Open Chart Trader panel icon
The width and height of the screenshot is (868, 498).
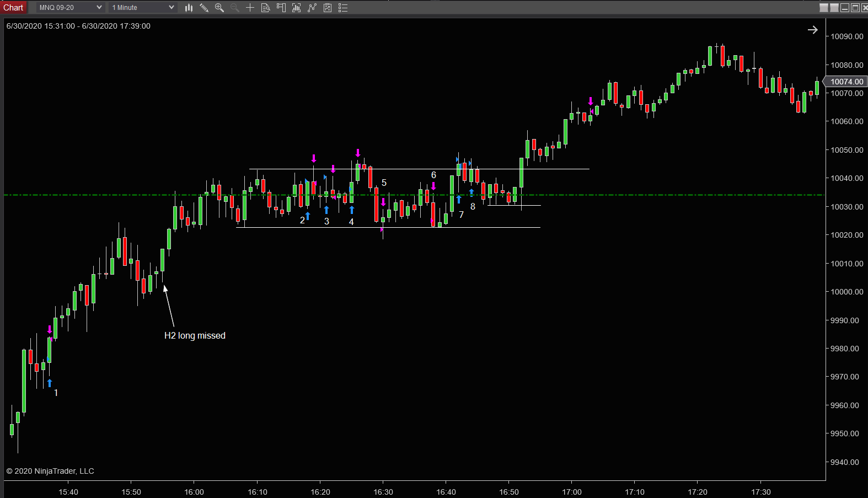tap(281, 7)
